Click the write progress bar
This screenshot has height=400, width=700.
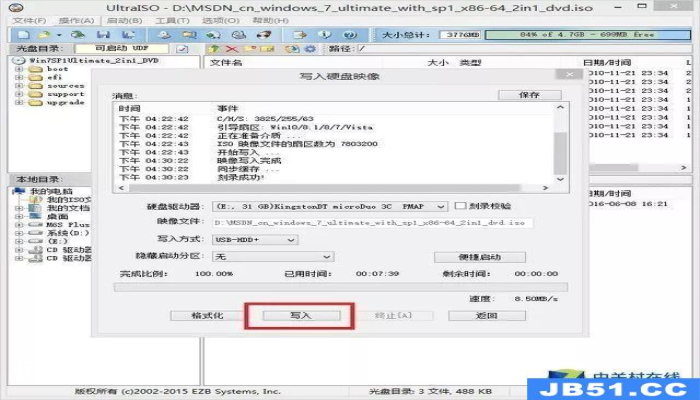point(341,287)
